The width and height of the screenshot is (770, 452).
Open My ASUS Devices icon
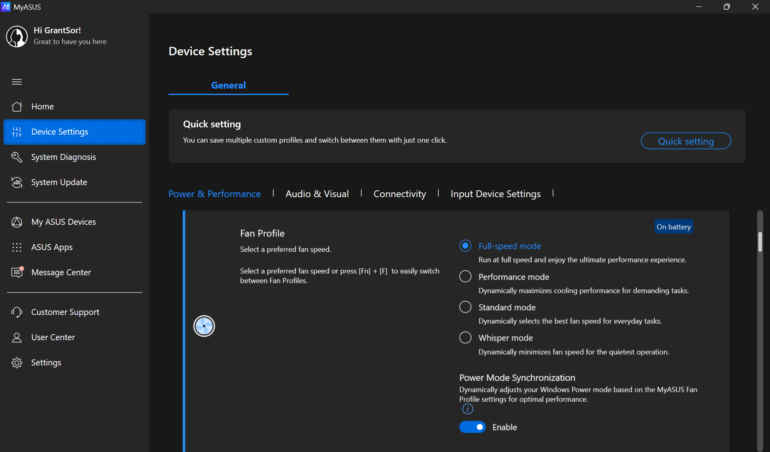click(x=17, y=222)
